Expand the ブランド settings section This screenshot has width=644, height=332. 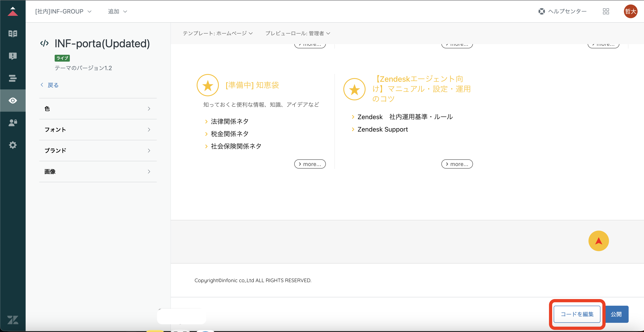point(98,150)
